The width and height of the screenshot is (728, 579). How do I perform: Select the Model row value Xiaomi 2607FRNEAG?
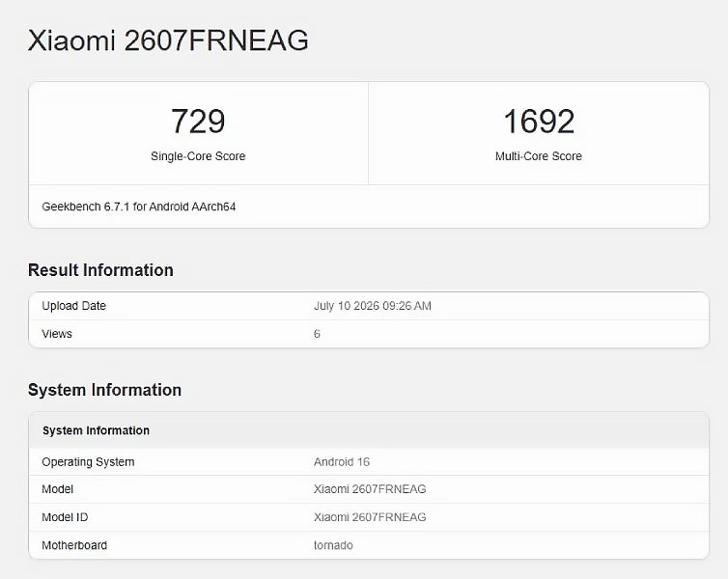370,489
